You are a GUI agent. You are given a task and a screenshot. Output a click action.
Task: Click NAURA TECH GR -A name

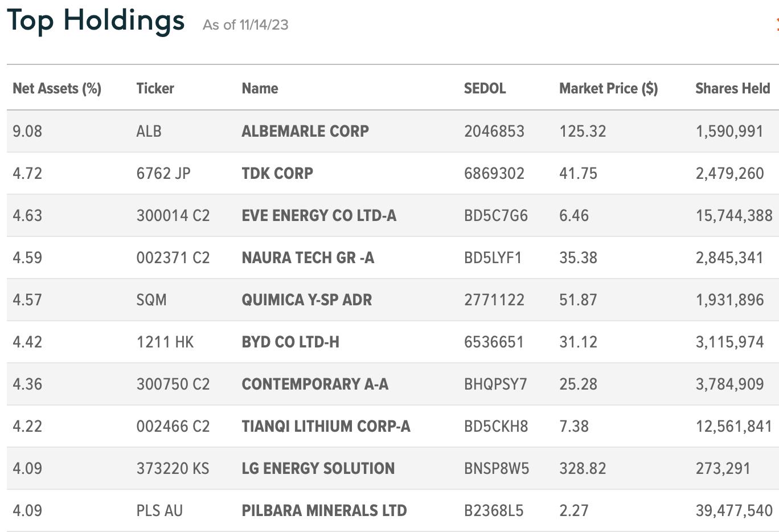308,257
